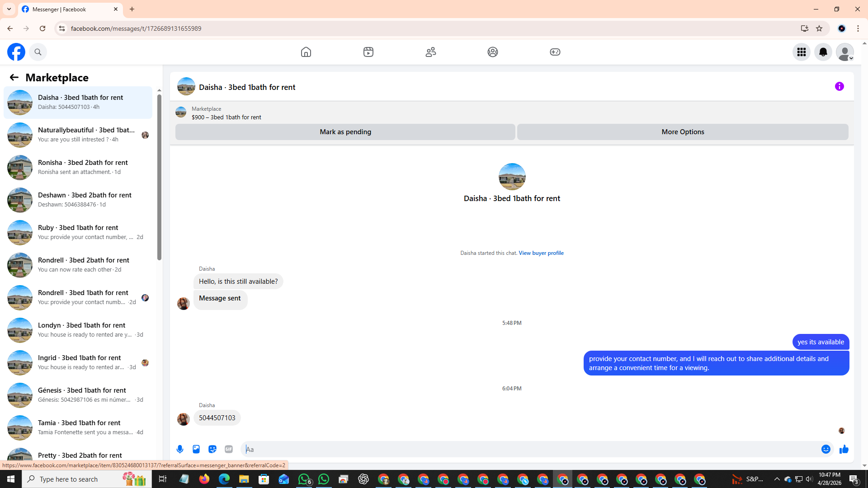Open conversation information icon

(839, 86)
